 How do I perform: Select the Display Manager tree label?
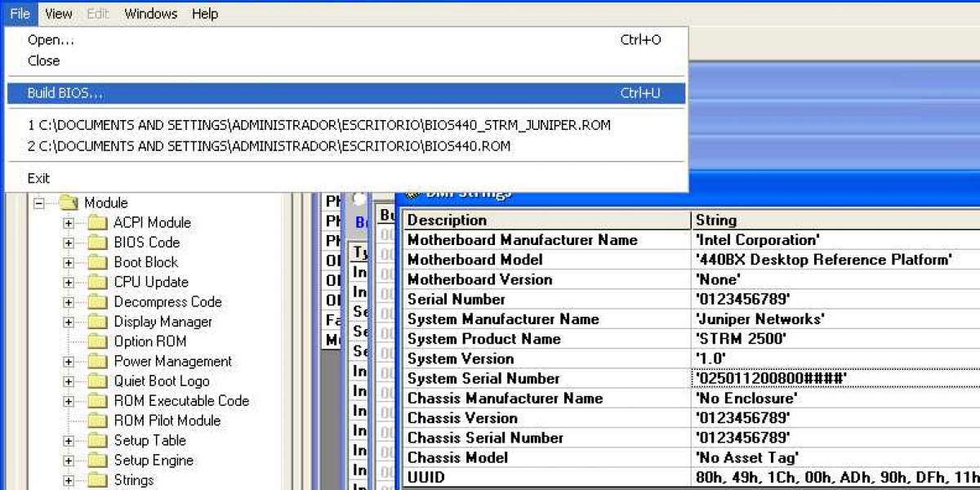163,322
